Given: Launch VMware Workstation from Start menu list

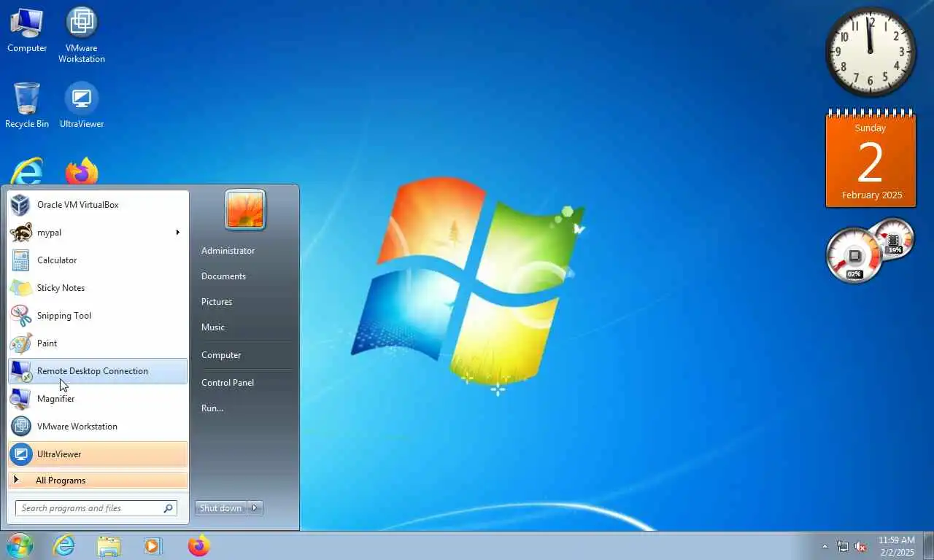Looking at the screenshot, I should click(98, 427).
